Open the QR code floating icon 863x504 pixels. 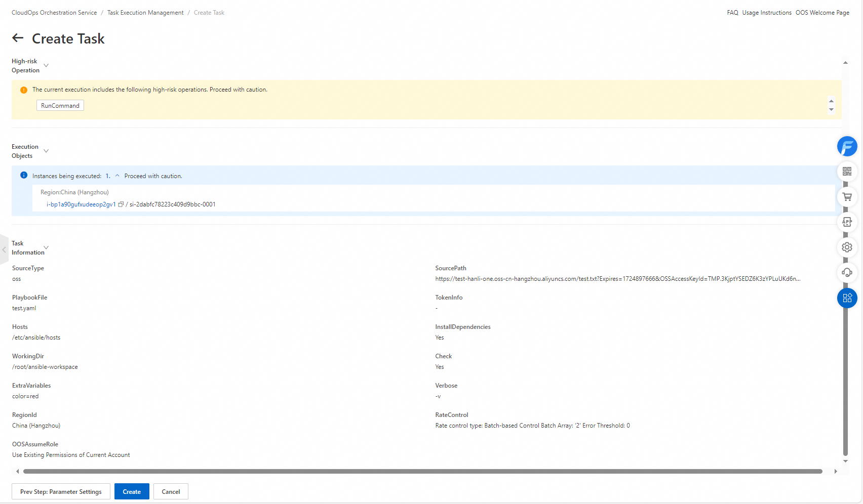pyautogui.click(x=847, y=172)
